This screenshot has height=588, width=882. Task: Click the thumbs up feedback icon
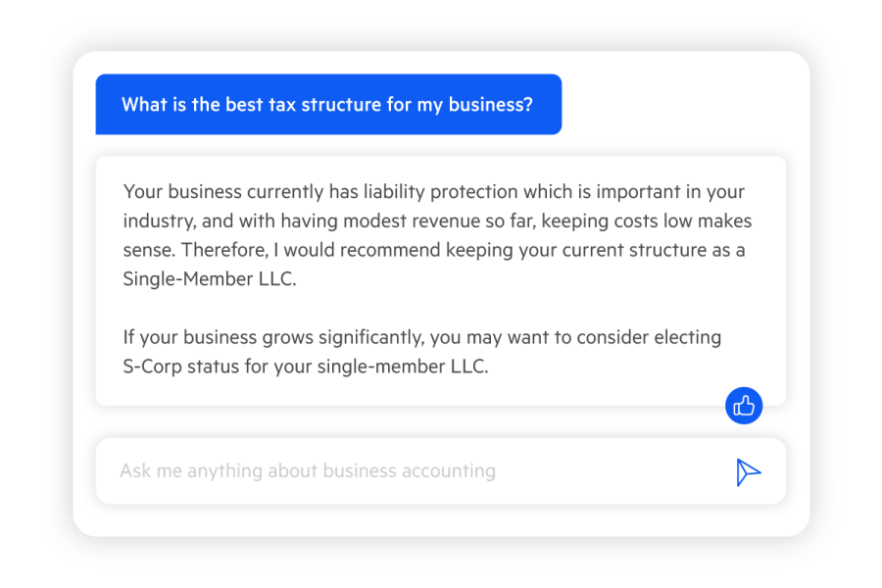pyautogui.click(x=744, y=406)
